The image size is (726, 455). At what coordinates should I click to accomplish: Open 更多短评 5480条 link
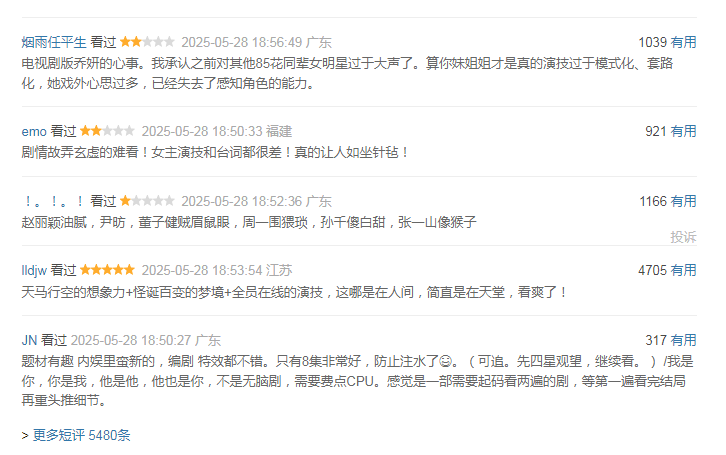coord(81,435)
